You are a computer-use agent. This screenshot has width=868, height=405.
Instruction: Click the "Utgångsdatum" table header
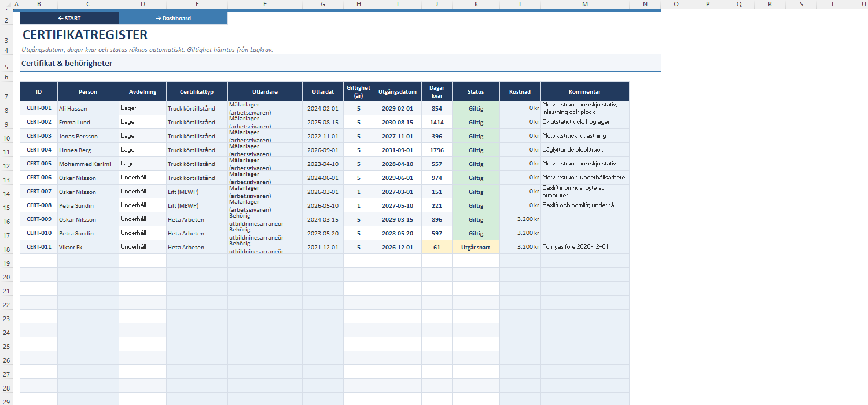click(x=398, y=91)
